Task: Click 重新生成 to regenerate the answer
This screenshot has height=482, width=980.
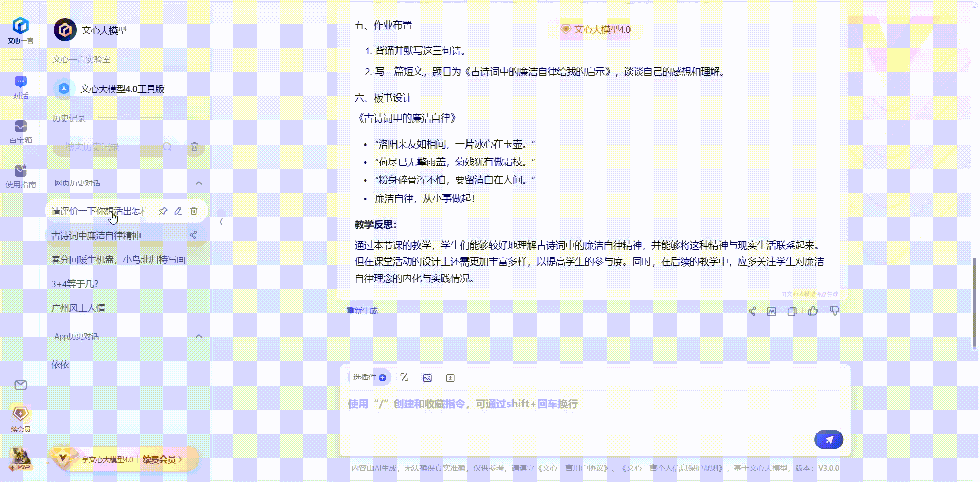Action: click(x=362, y=310)
